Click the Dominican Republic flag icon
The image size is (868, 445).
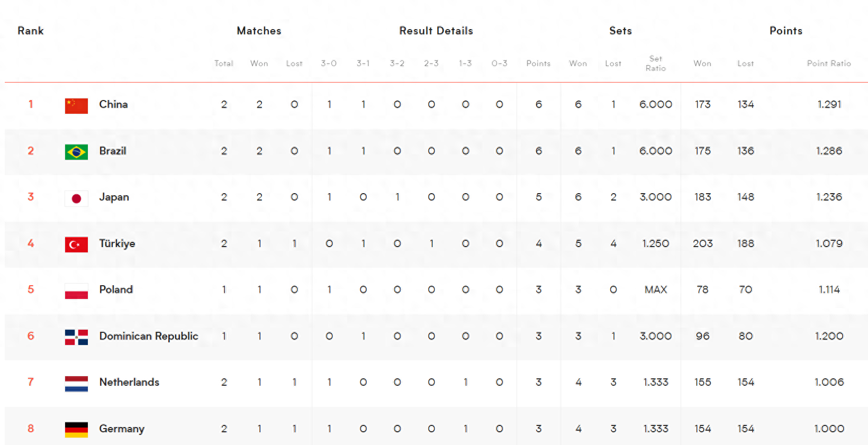tap(76, 337)
